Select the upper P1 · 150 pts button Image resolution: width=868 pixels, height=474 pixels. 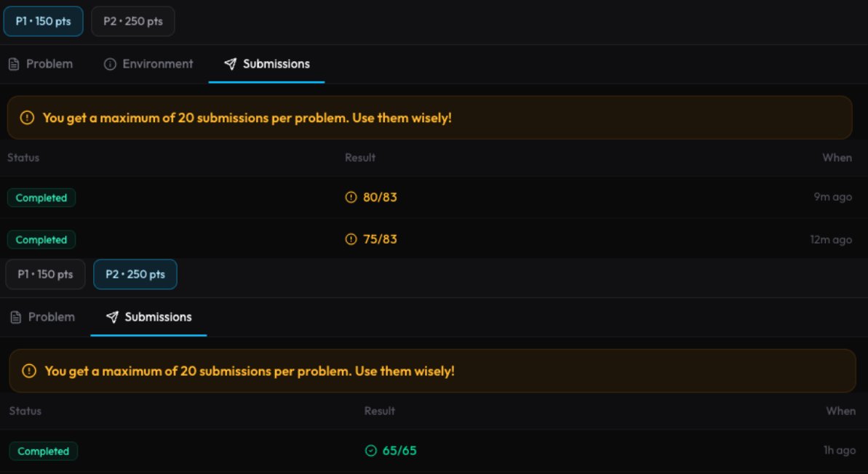tap(43, 21)
